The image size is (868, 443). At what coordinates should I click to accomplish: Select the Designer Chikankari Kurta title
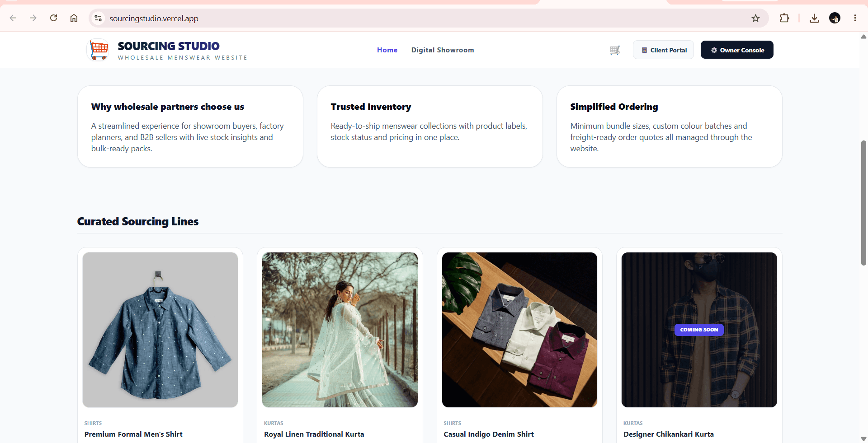click(x=669, y=434)
